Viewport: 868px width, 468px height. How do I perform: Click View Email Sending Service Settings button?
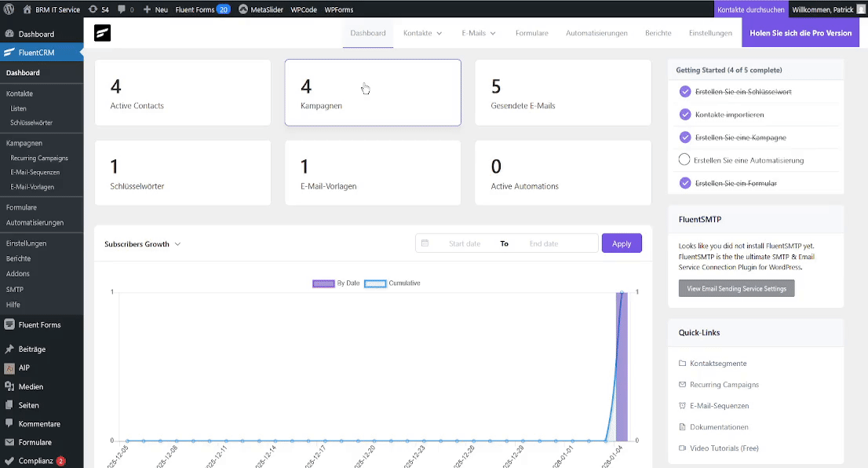coord(736,288)
